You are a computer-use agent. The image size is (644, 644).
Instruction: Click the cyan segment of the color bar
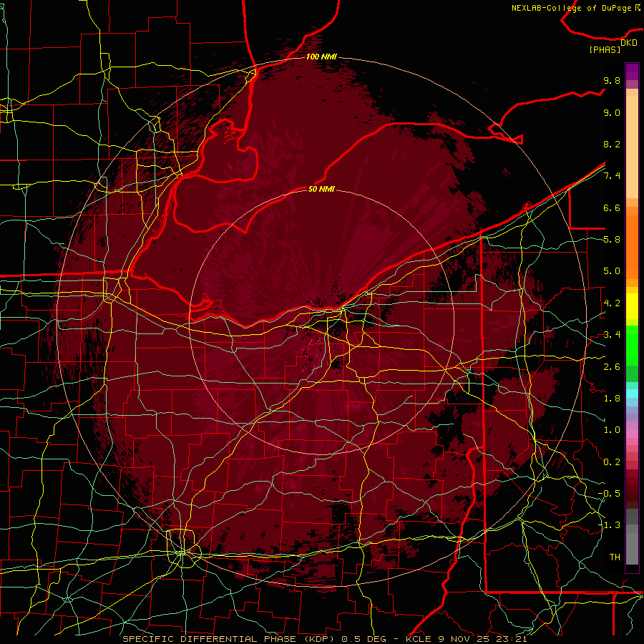pyautogui.click(x=632, y=394)
